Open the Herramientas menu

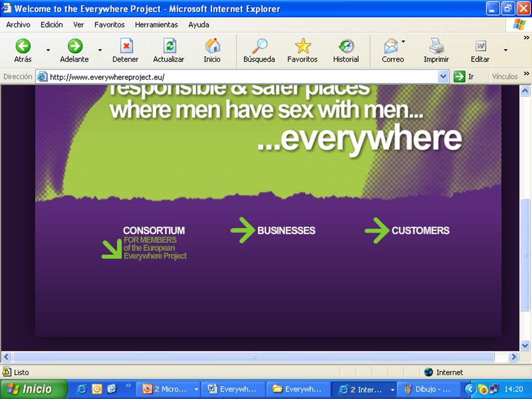156,25
